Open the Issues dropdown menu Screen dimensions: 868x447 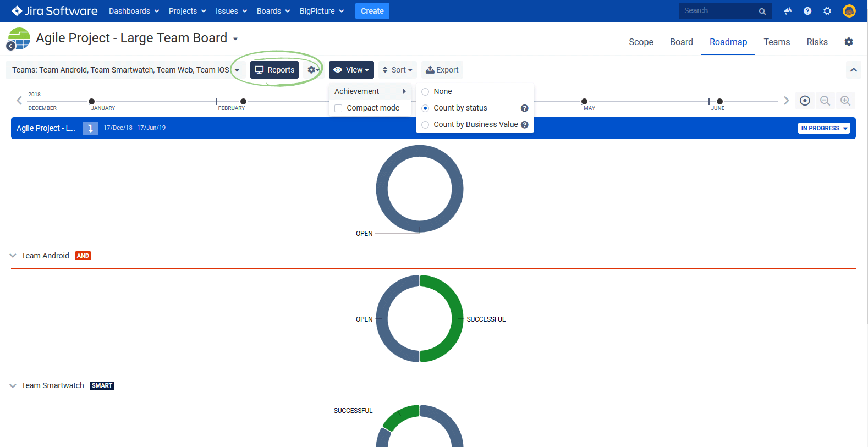click(x=231, y=11)
